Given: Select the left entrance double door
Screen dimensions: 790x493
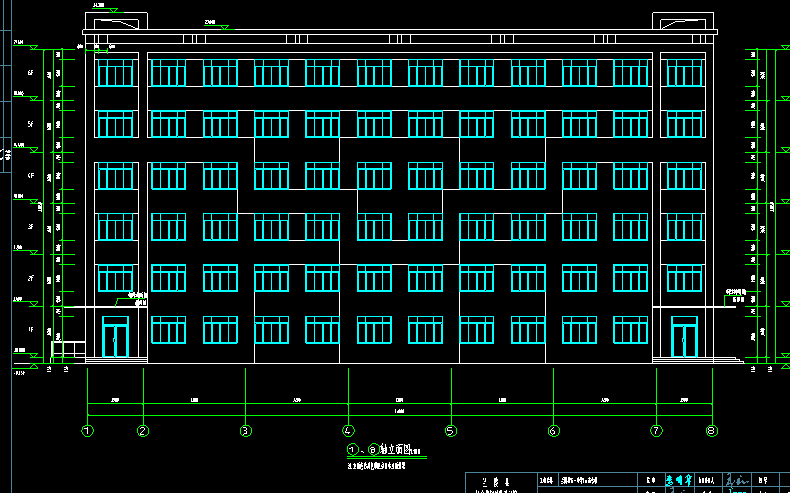Looking at the screenshot, I should tap(115, 337).
